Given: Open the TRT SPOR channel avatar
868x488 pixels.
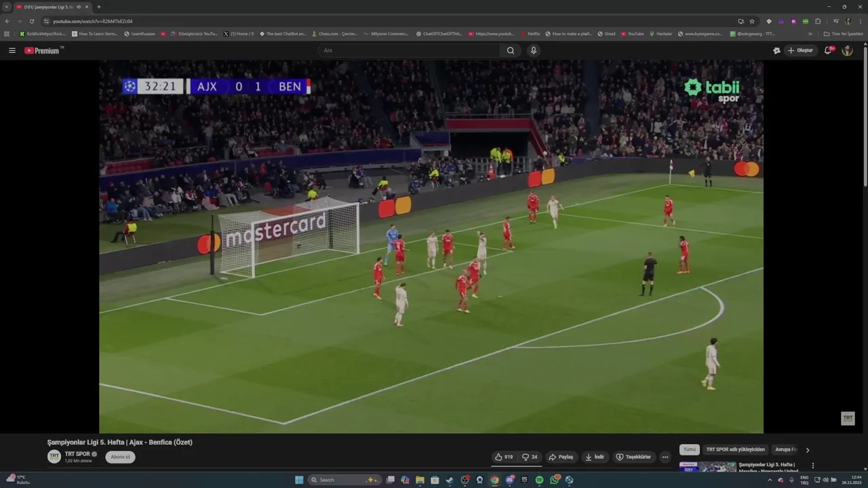Looking at the screenshot, I should (x=54, y=456).
